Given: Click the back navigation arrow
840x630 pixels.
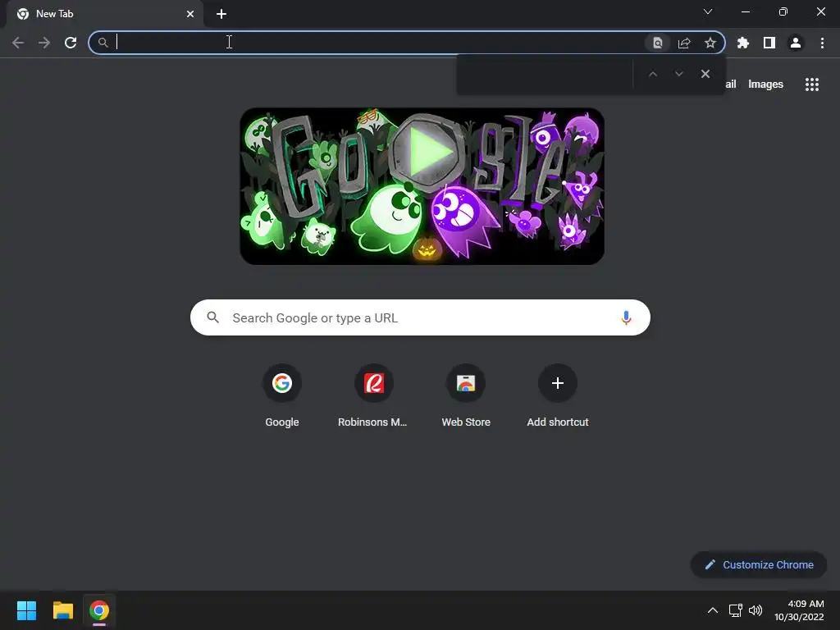Looking at the screenshot, I should (x=18, y=43).
